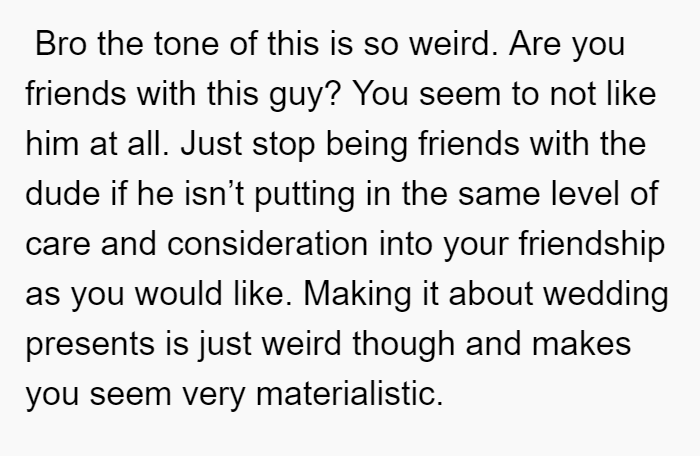
Task: Click on the word "wedding"
Action: tap(606, 295)
